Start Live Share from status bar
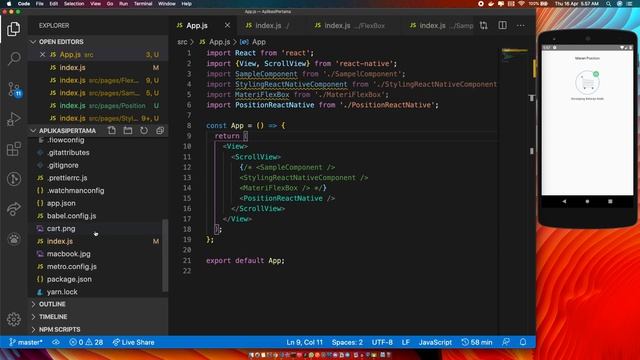Screen dimensions: 640x360 133,342
